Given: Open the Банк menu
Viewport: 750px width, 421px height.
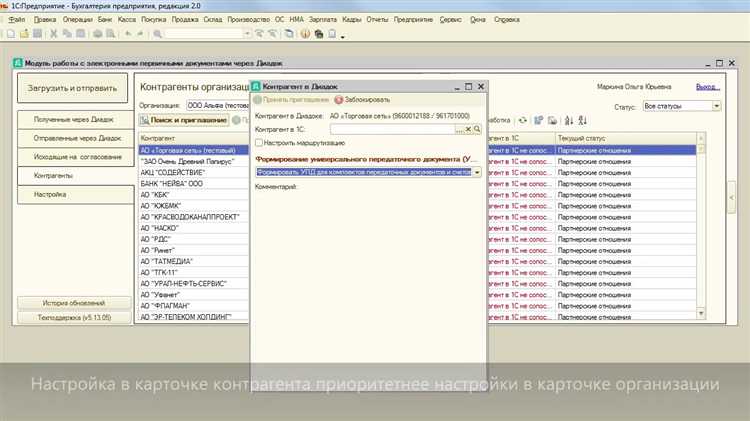Looking at the screenshot, I should [105, 20].
